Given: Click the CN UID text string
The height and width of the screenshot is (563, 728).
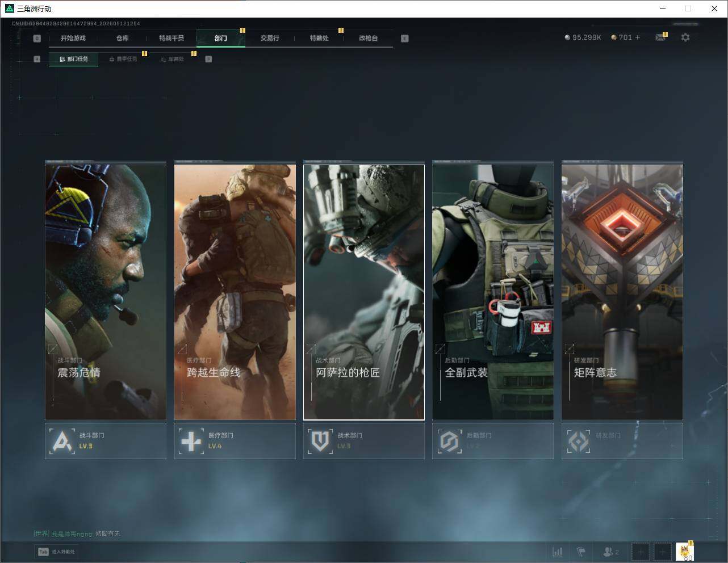Looking at the screenshot, I should point(76,23).
